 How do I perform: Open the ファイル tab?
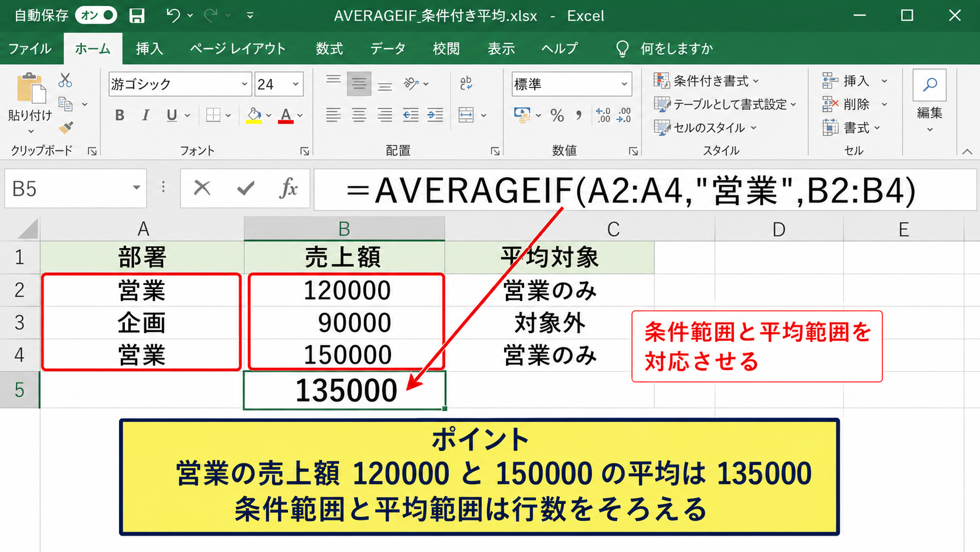click(x=30, y=49)
